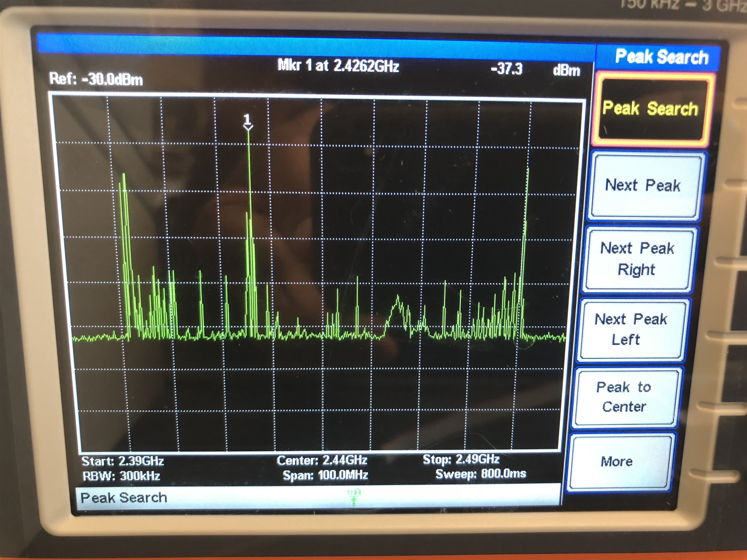Click the Center: 2.44GHz frequency label
Screen dimensions: 747x560
coord(322,460)
